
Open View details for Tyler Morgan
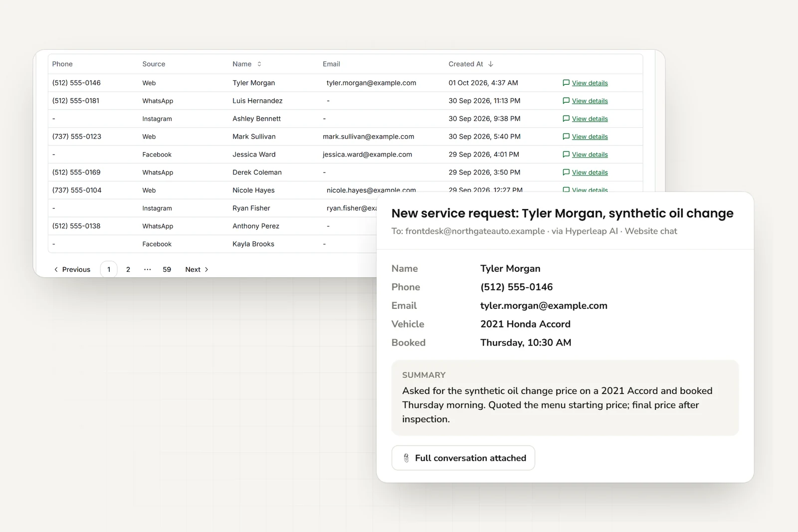(590, 83)
